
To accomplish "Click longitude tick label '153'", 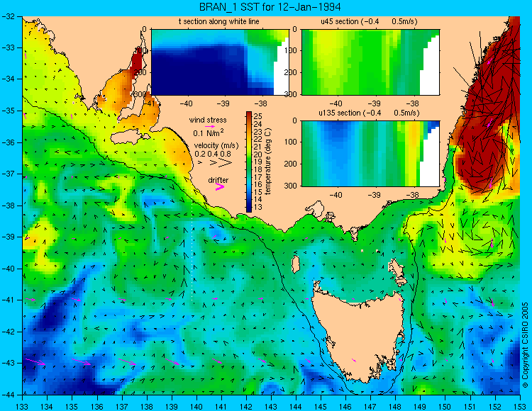I will (520, 406).
